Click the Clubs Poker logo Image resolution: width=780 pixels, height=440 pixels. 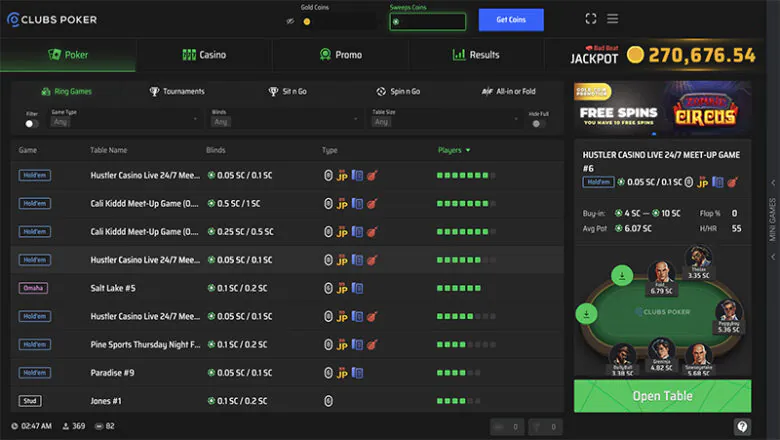tap(50, 19)
